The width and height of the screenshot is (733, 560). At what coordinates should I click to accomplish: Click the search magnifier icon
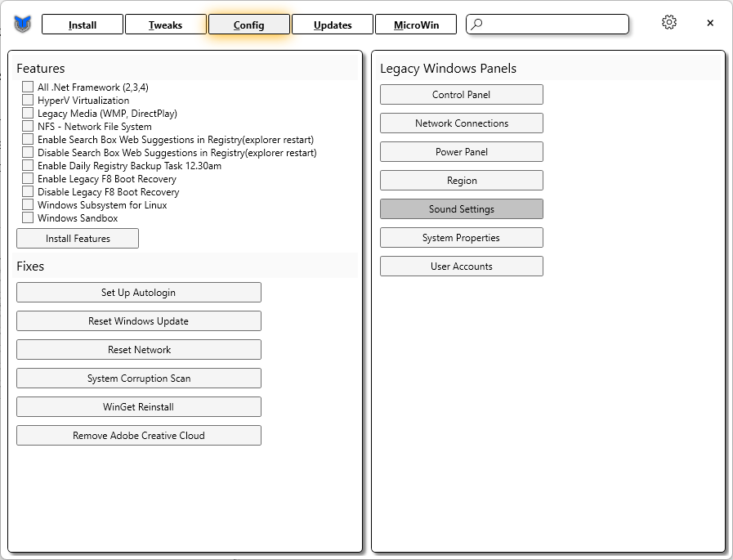pyautogui.click(x=477, y=25)
